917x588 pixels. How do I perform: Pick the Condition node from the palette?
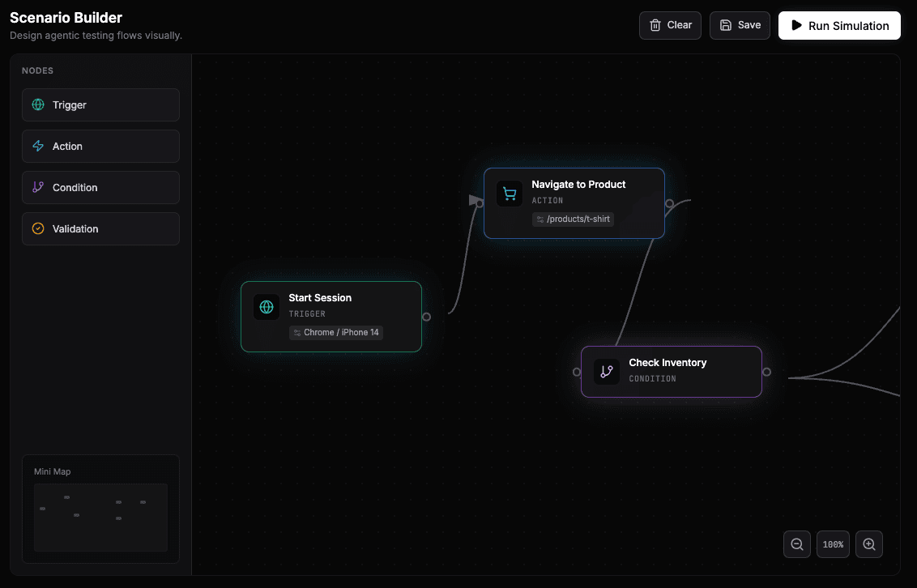[100, 188]
